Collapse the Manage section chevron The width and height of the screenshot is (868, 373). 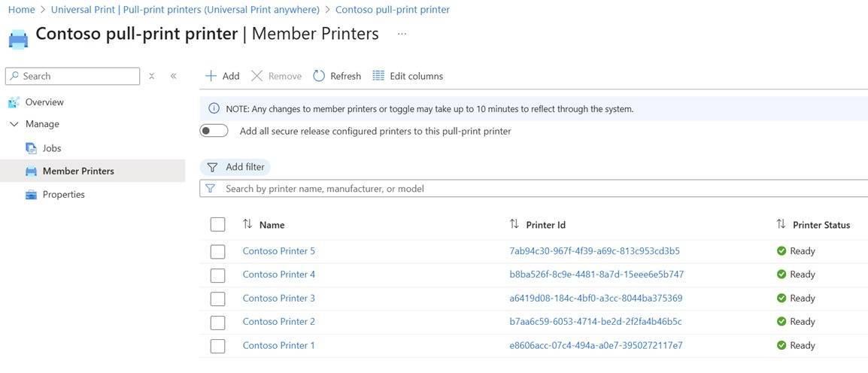coord(14,124)
